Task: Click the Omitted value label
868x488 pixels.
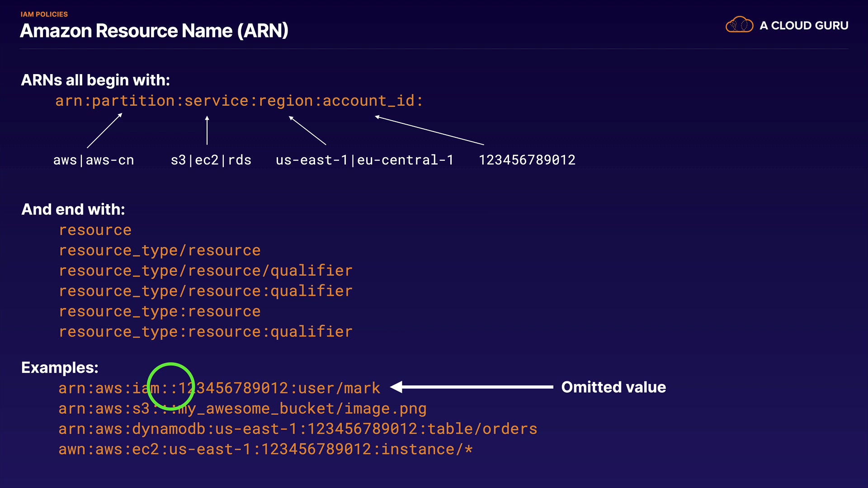Action: point(613,387)
